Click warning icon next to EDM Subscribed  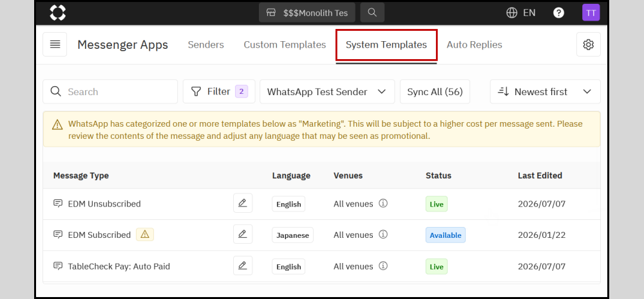click(144, 235)
